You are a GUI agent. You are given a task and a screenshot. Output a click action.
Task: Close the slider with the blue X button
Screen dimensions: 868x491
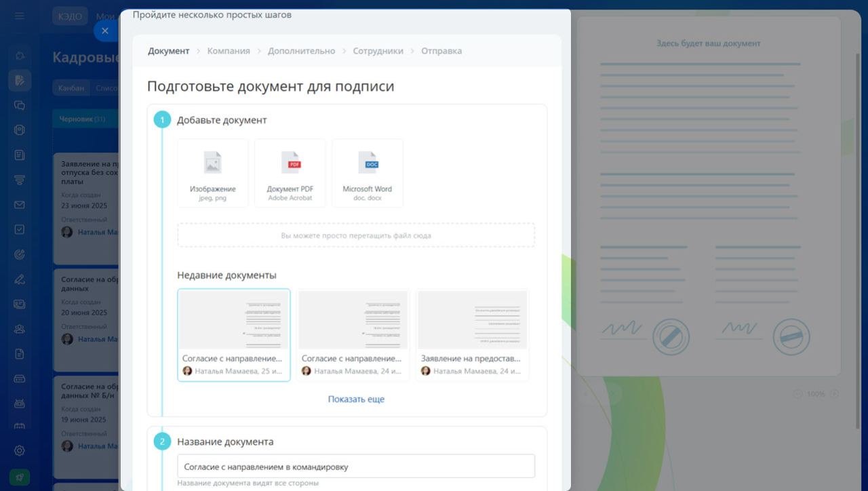[x=106, y=31]
